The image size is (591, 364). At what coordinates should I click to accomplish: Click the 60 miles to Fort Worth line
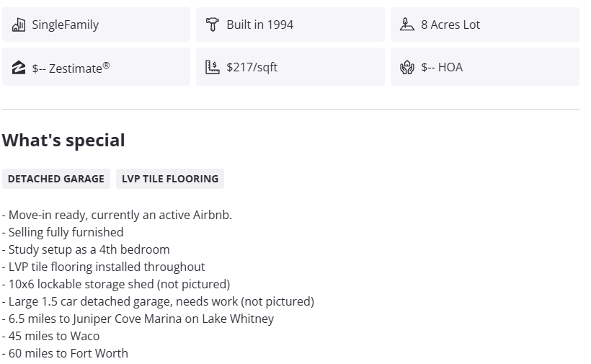[x=65, y=353]
